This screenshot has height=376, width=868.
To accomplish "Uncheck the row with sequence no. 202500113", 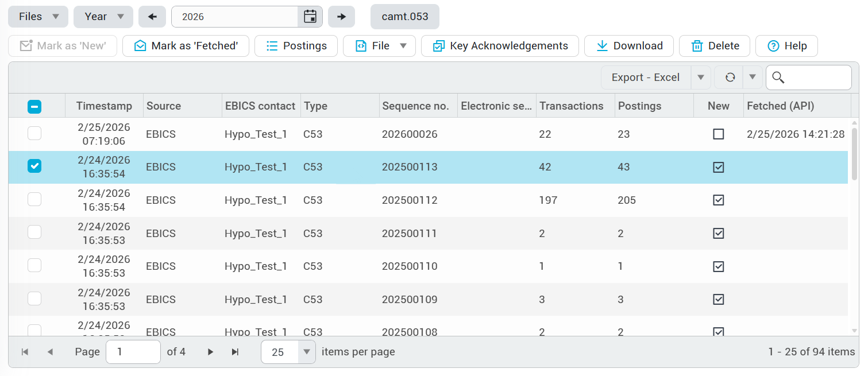I will 35,166.
